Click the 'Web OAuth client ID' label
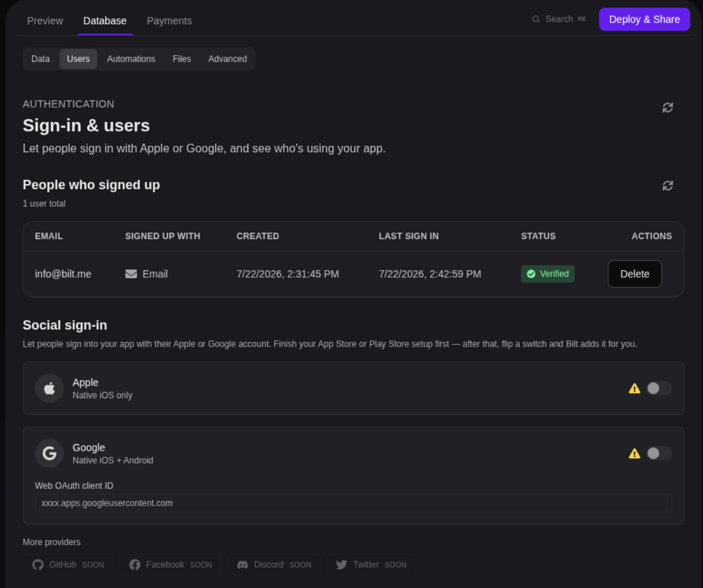This screenshot has height=588, width=703. click(x=74, y=486)
